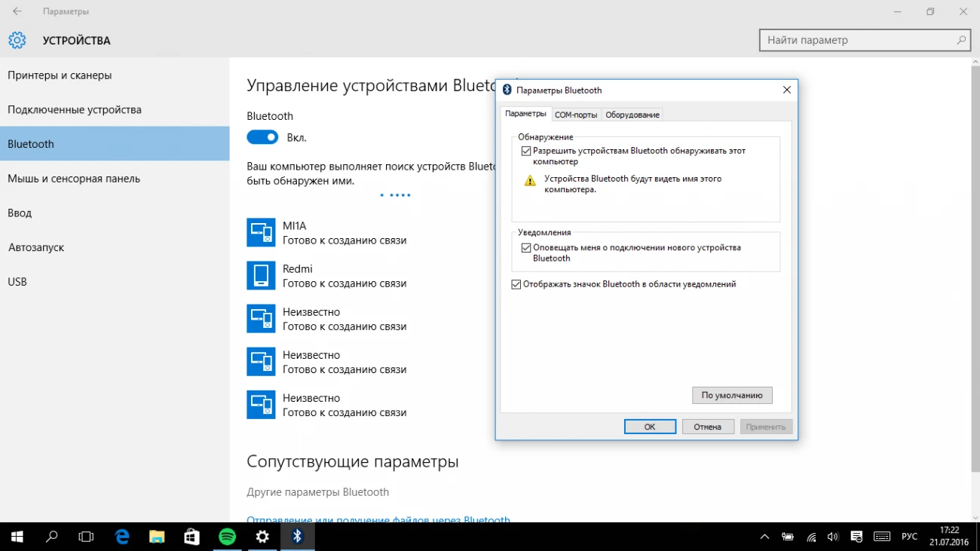Open the Windows Start menu
980x551 pixels.
(17, 537)
